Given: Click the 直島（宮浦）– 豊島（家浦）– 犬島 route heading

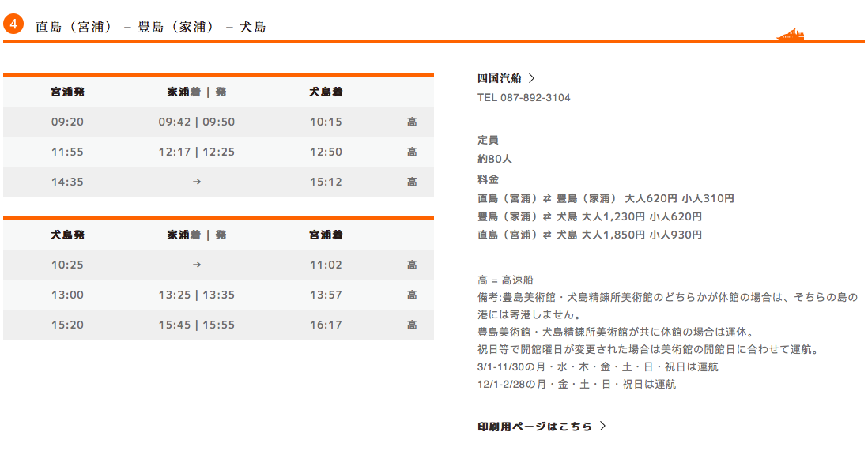Looking at the screenshot, I should (x=150, y=27).
